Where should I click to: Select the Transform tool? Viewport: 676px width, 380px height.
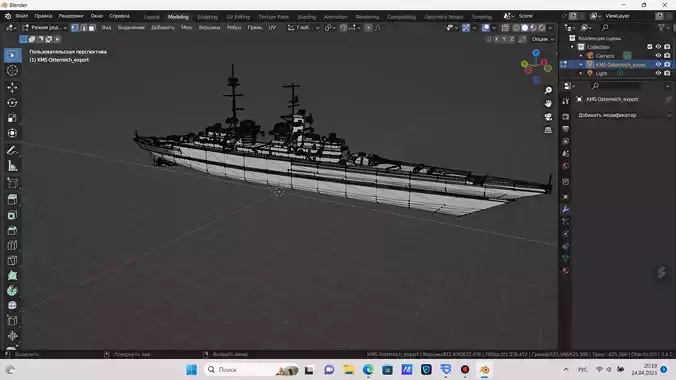point(12,133)
